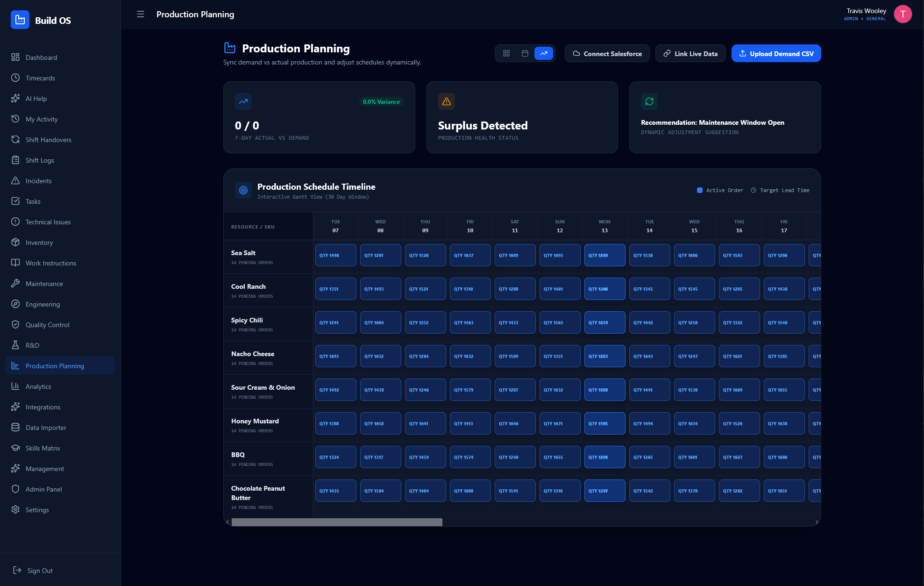Click the Target Lead Time legend
The image size is (924, 586).
tap(780, 190)
